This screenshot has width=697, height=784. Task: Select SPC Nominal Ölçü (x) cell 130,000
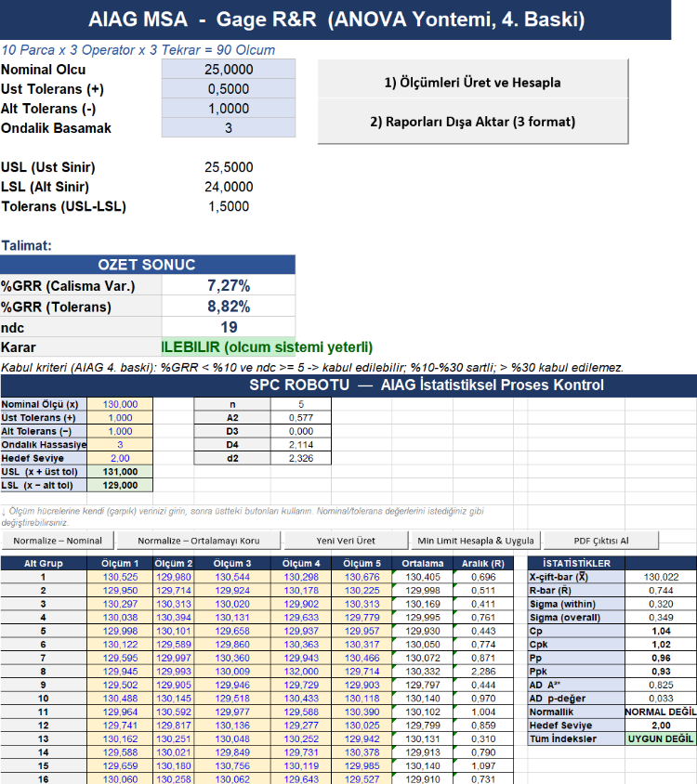[x=120, y=404]
